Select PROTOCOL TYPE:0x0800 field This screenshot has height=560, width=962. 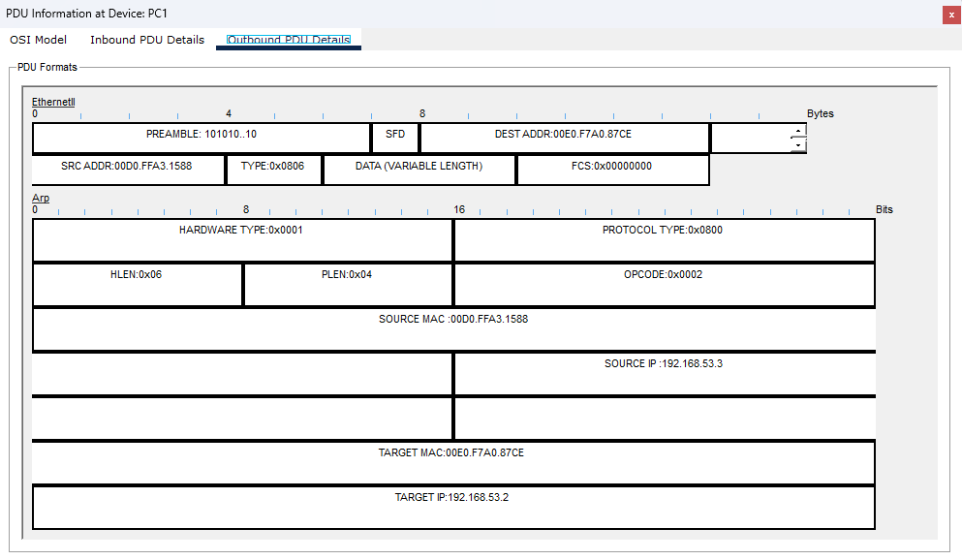[664, 240]
